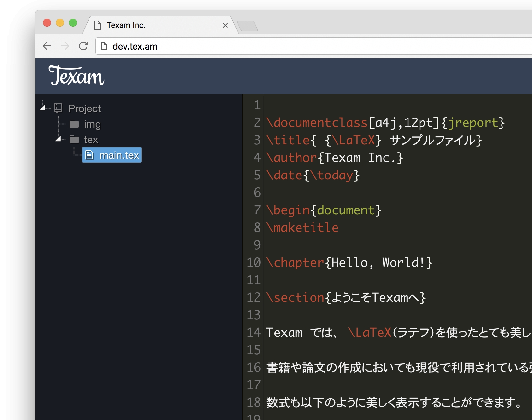The width and height of the screenshot is (532, 420).
Task: Close the Texam Inc. tab
Action: (225, 25)
